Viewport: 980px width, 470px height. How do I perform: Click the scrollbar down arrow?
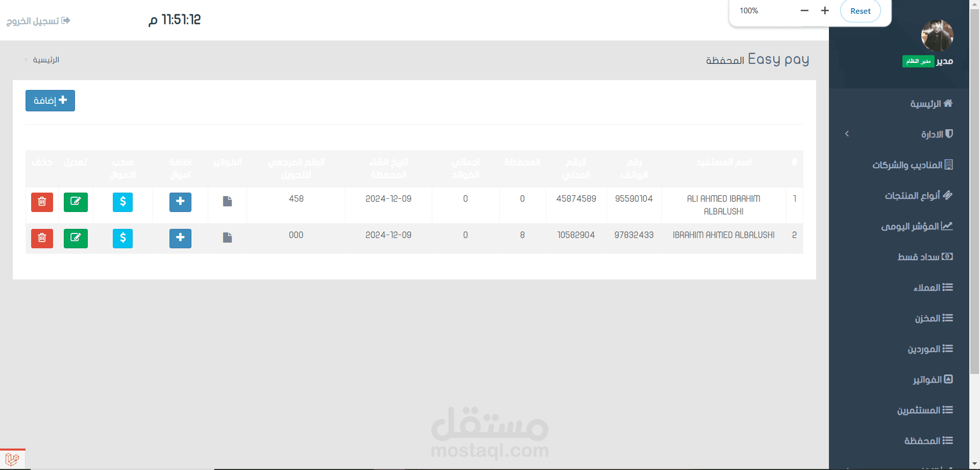975,464
